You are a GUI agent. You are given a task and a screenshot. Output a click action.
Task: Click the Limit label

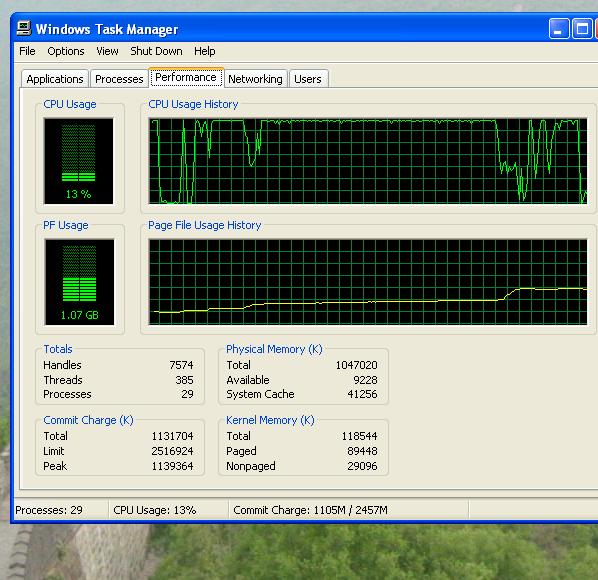[x=54, y=451]
